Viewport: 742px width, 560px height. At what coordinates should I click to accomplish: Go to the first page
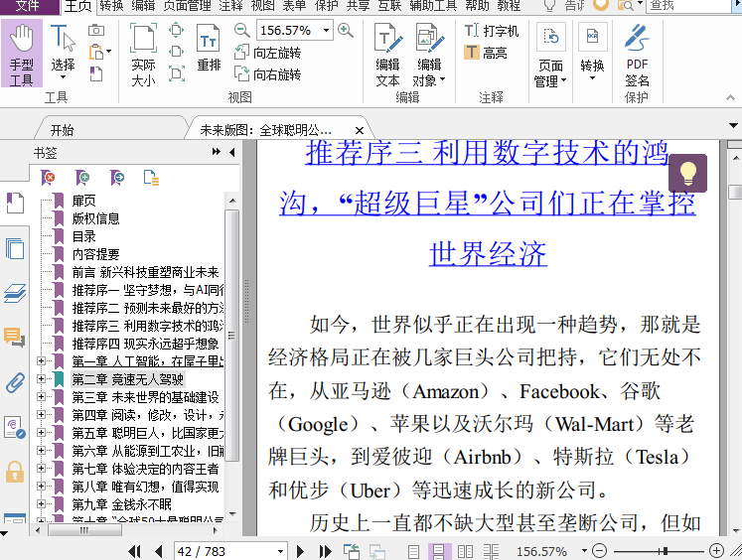pyautogui.click(x=134, y=551)
